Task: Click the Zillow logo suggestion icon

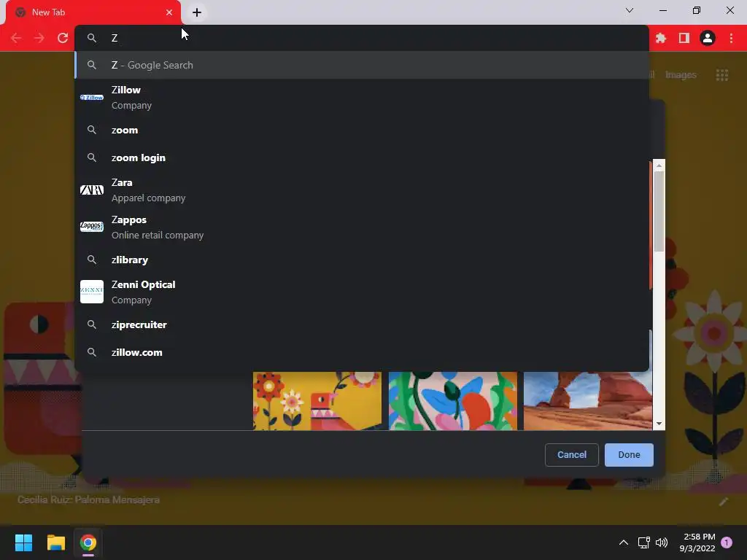Action: [x=92, y=97]
